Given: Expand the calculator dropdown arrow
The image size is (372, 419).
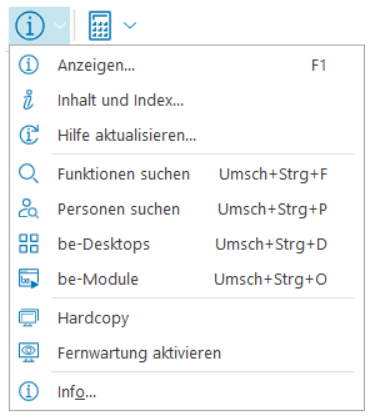Looking at the screenshot, I should click(x=130, y=25).
